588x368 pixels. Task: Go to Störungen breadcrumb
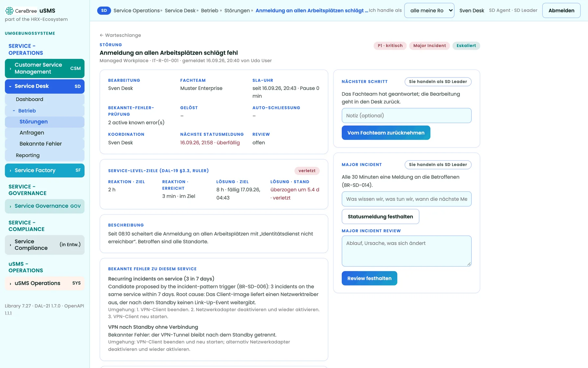237,10
